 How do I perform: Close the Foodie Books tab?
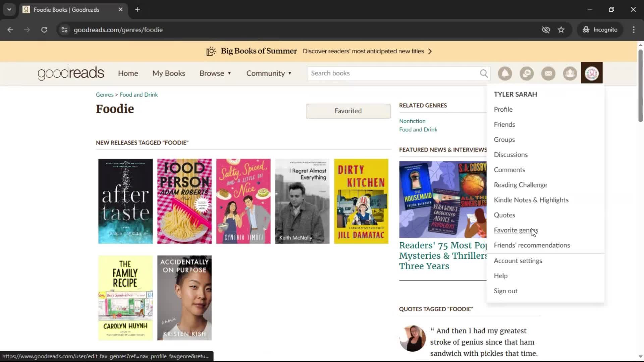(120, 10)
